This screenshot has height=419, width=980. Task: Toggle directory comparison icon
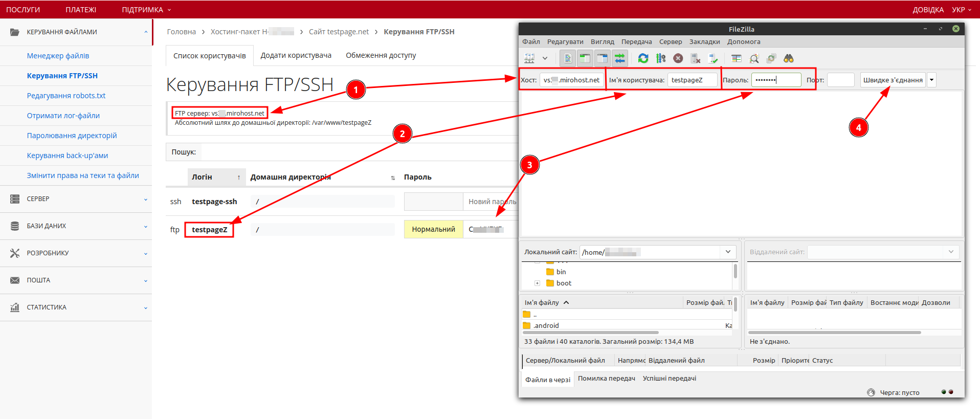click(754, 58)
